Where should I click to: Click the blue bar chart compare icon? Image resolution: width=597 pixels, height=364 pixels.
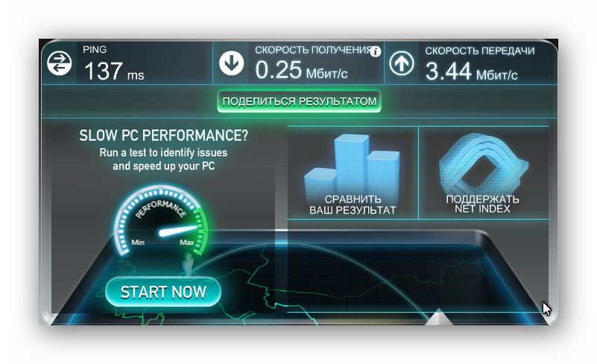[352, 166]
